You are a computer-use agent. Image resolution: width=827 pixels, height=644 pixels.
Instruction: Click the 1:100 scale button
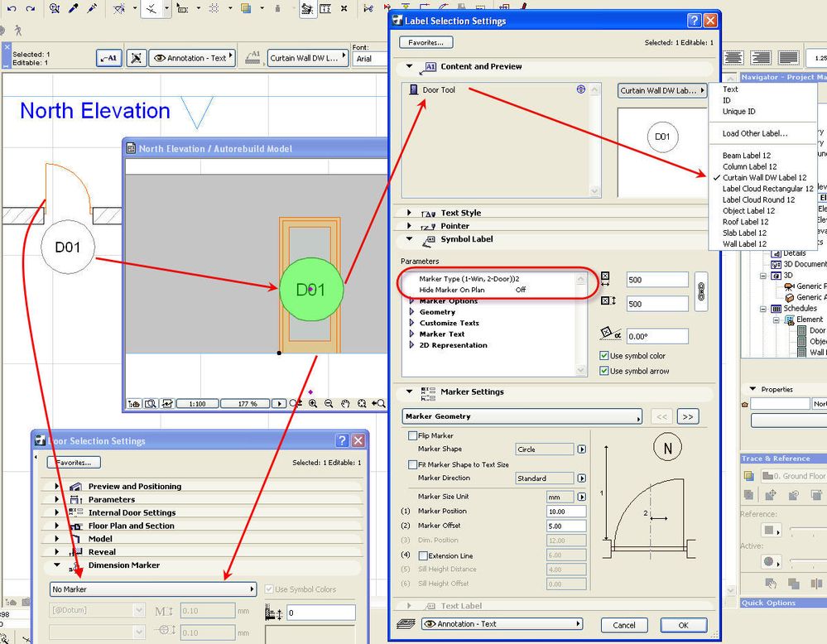pos(197,403)
